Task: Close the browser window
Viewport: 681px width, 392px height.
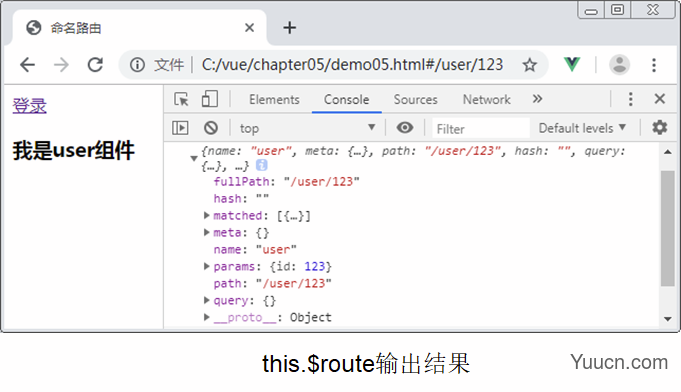Action: click(x=653, y=10)
